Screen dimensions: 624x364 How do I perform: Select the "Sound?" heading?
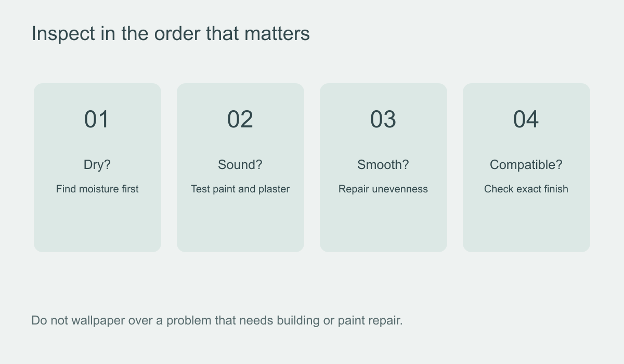click(240, 165)
